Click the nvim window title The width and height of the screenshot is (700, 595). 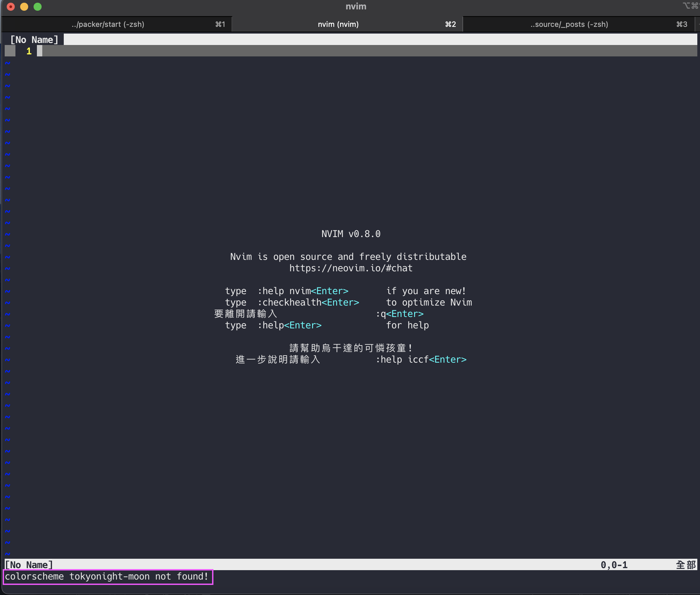tap(356, 6)
